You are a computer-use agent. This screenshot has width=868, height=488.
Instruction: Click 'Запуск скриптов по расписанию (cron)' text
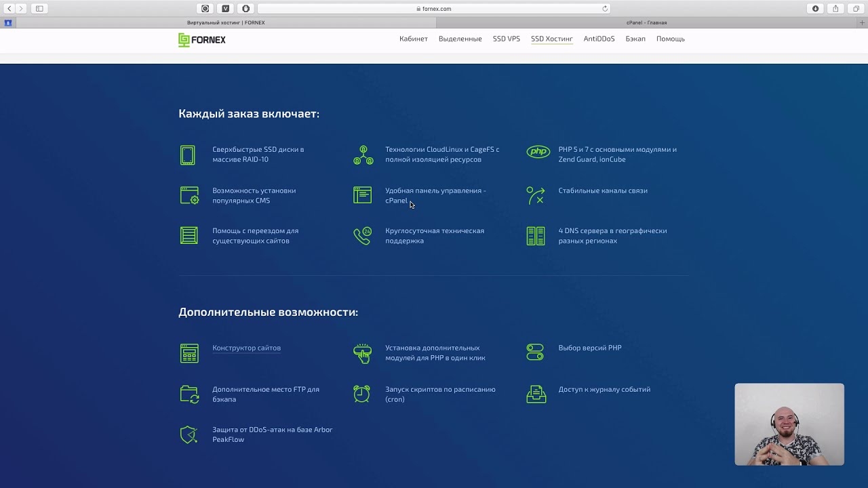point(440,394)
